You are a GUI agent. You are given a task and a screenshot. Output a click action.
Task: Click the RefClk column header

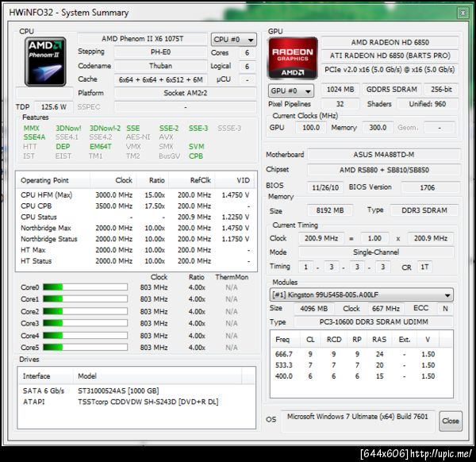click(x=192, y=180)
